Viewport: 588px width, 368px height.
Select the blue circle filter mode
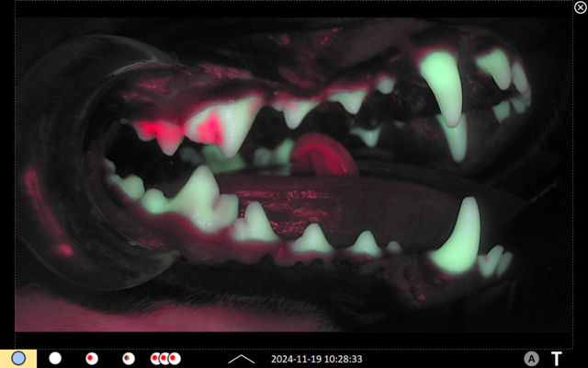[x=18, y=358]
